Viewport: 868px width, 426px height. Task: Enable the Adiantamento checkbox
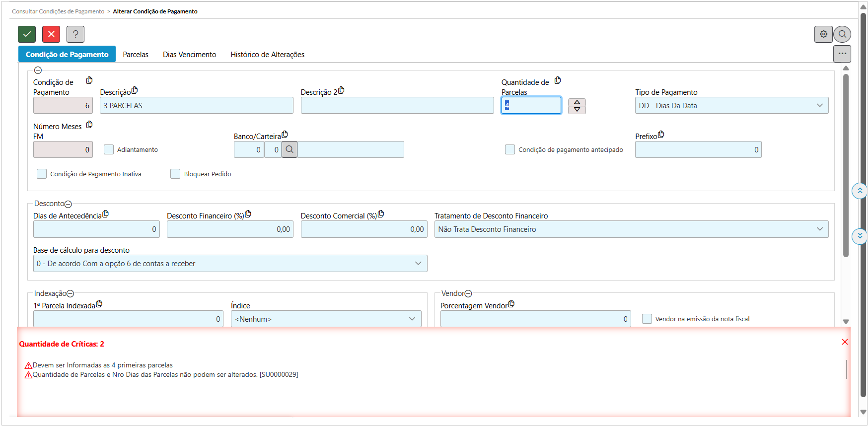click(109, 149)
